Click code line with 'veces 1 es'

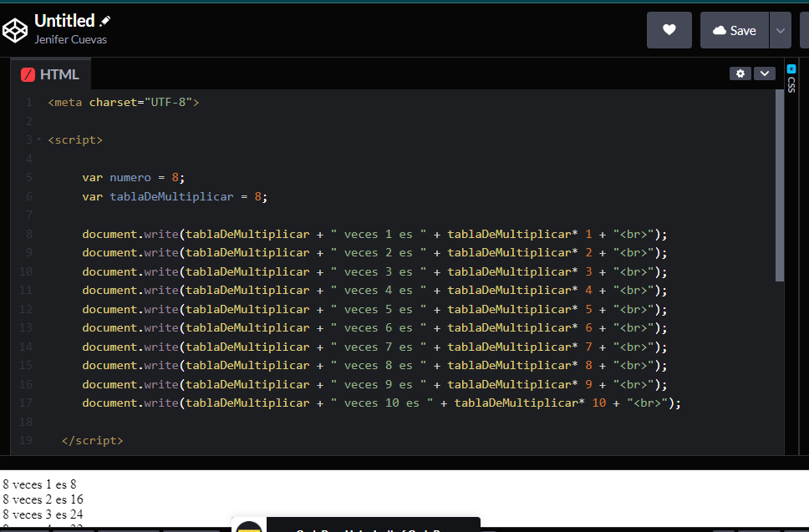(374, 234)
